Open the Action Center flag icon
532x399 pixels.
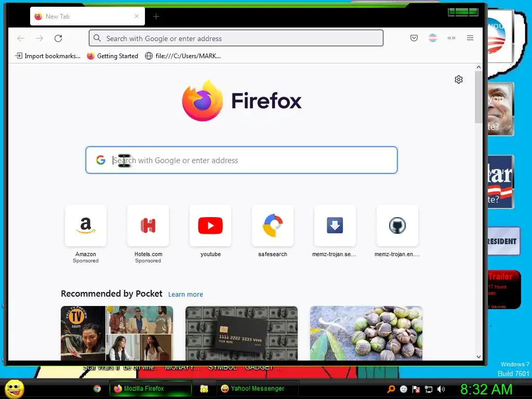(416, 389)
